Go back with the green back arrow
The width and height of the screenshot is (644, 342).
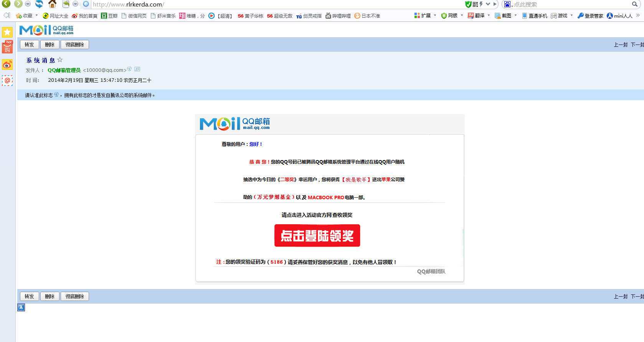6,4
